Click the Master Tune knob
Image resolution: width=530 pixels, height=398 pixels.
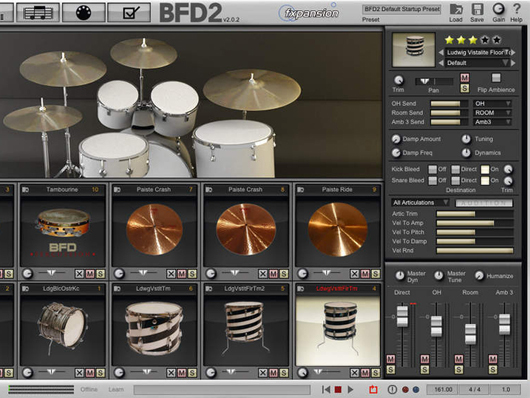(439, 276)
